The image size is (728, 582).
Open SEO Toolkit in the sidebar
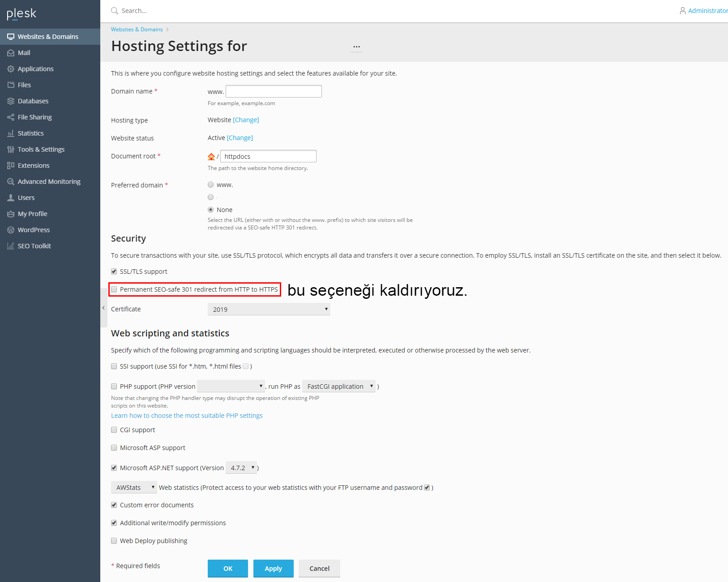[50, 246]
